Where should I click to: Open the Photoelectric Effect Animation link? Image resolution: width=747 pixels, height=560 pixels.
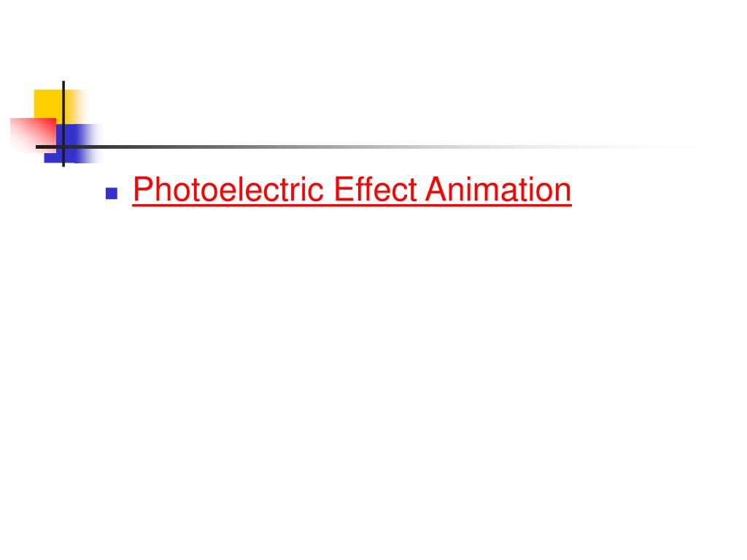click(352, 190)
